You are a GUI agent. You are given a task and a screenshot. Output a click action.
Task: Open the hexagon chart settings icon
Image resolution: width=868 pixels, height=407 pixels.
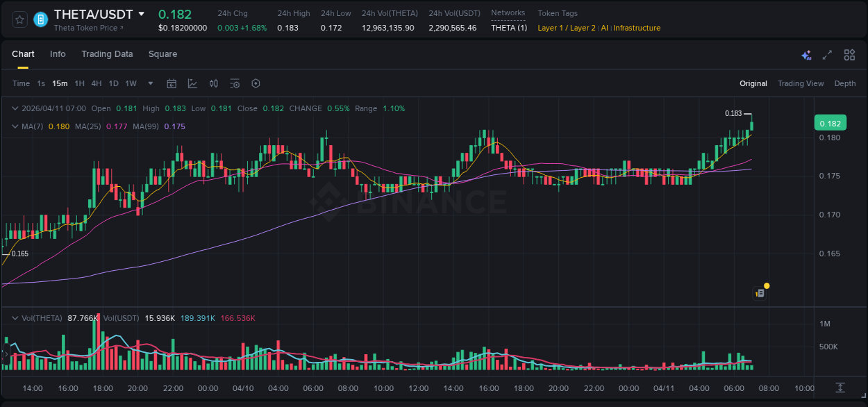pos(256,83)
